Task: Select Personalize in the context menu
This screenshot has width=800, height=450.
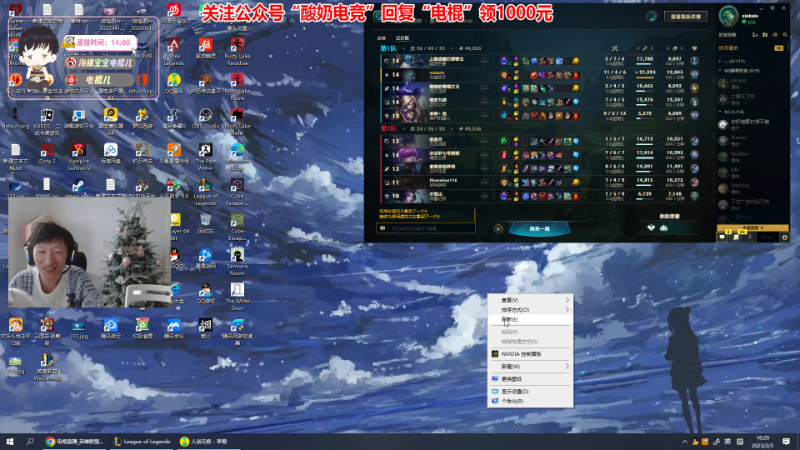Action: [x=530, y=401]
